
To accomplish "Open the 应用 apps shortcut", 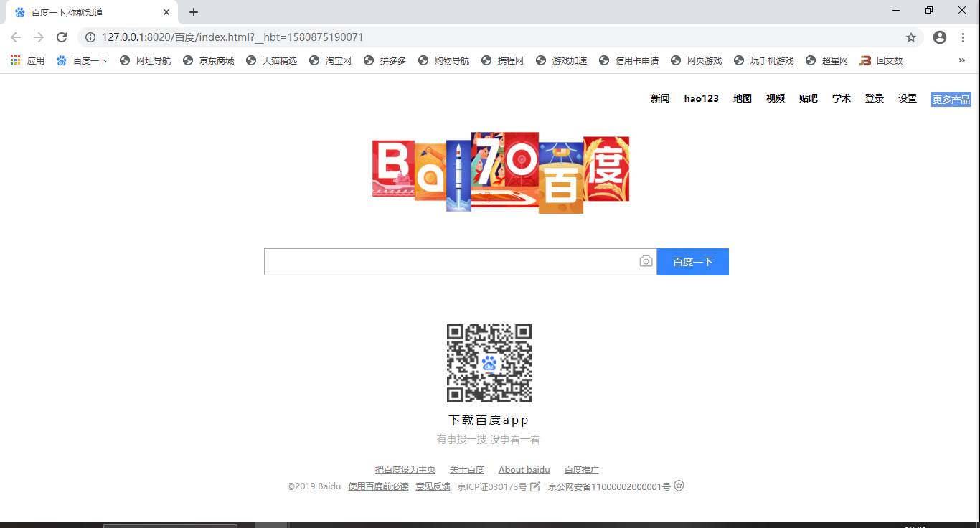I will click(x=27, y=61).
